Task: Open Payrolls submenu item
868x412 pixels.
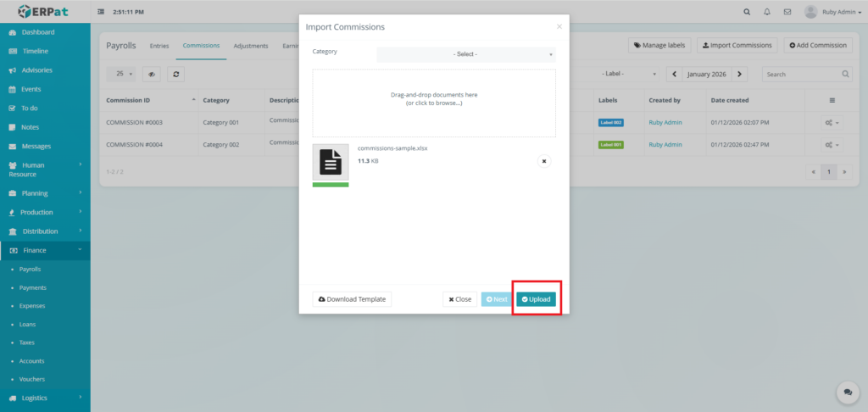Action: coord(30,269)
